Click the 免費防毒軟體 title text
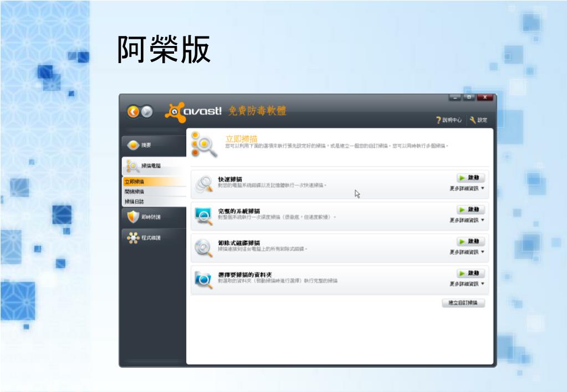Screen dimensions: 567x392 257,111
